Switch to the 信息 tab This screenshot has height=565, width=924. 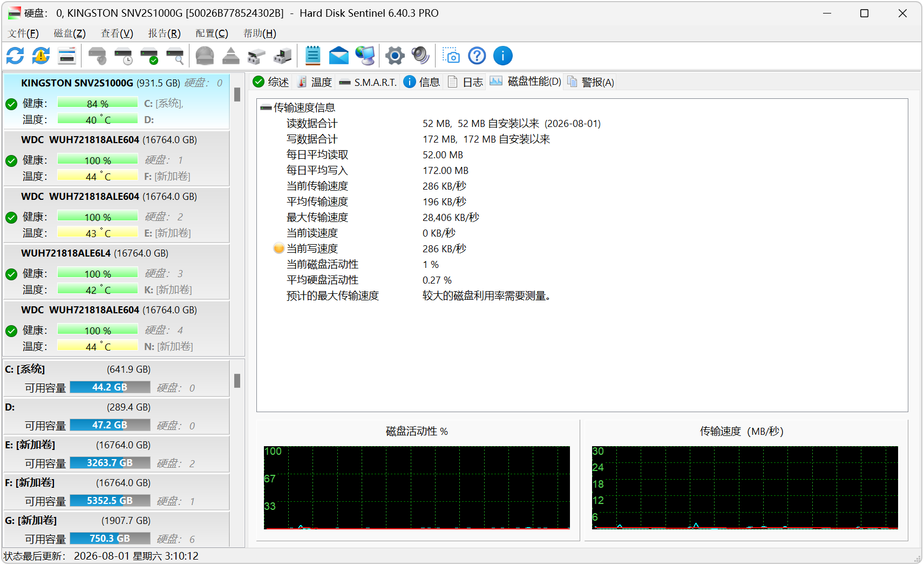[x=422, y=82]
